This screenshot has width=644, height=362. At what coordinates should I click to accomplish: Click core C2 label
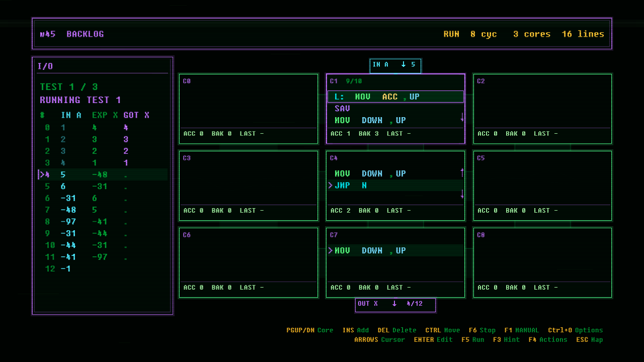[480, 81]
